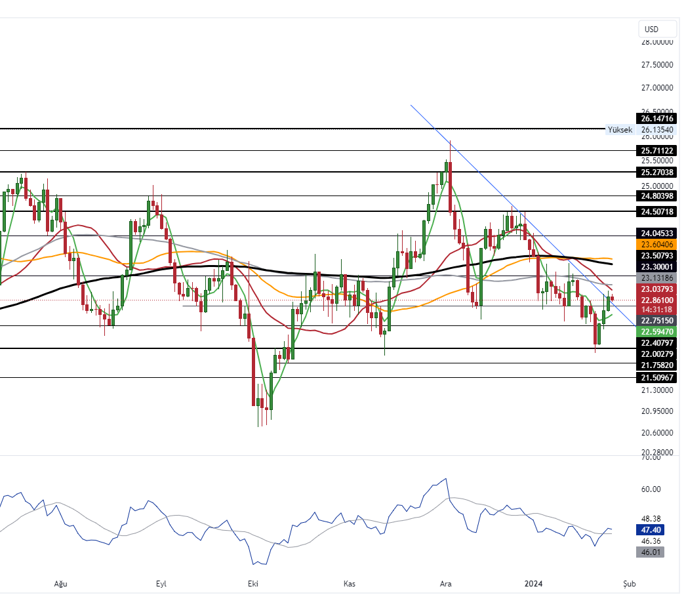This screenshot has width=686, height=616.
Task: Click the 21.50967 lowest level label
Action: point(656,378)
